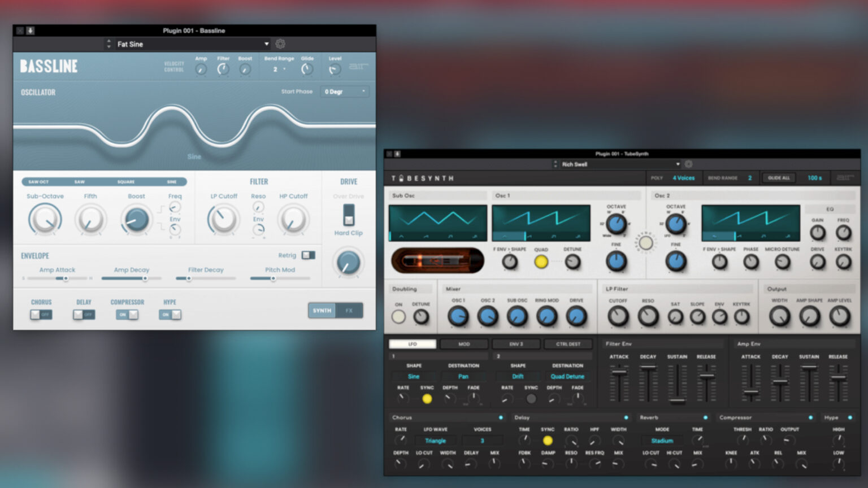Screen dimensions: 868x488
Task: Click the GLIDE ALL button in TubeSynth
Action: pyautogui.click(x=778, y=177)
